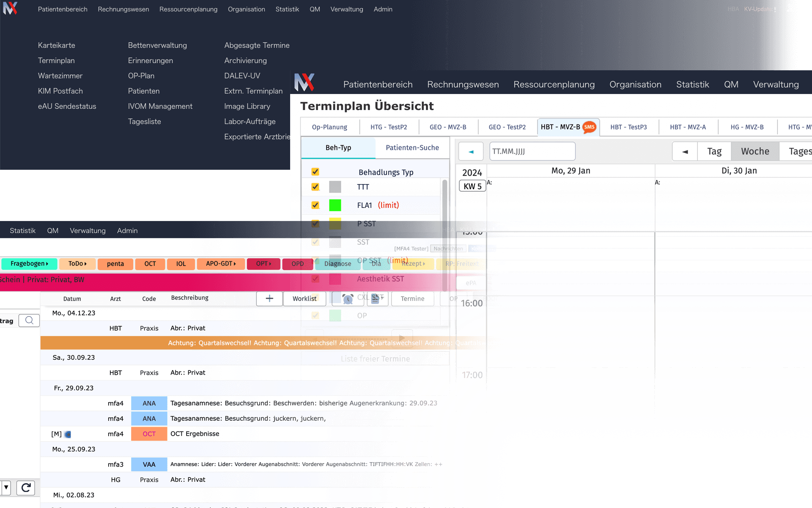Expand the ToDo dropdown button
This screenshot has height=508, width=812.
pyautogui.click(x=77, y=264)
